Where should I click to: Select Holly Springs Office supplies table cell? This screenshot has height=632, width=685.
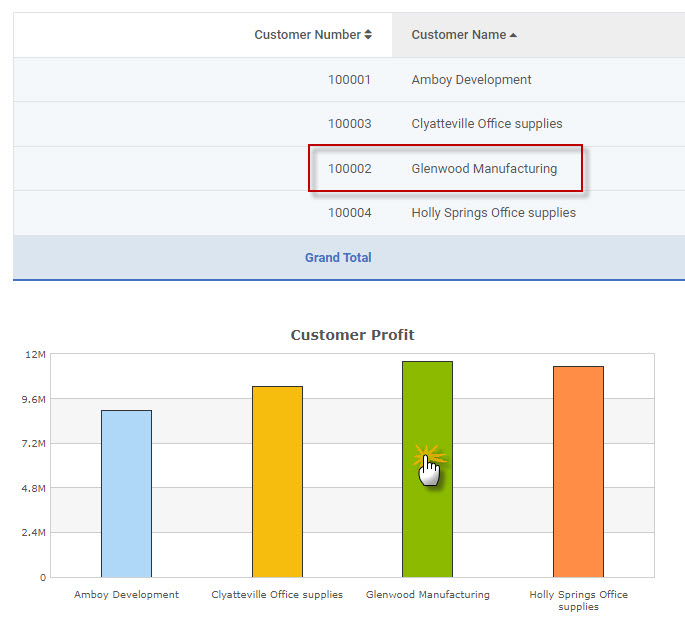pos(494,213)
